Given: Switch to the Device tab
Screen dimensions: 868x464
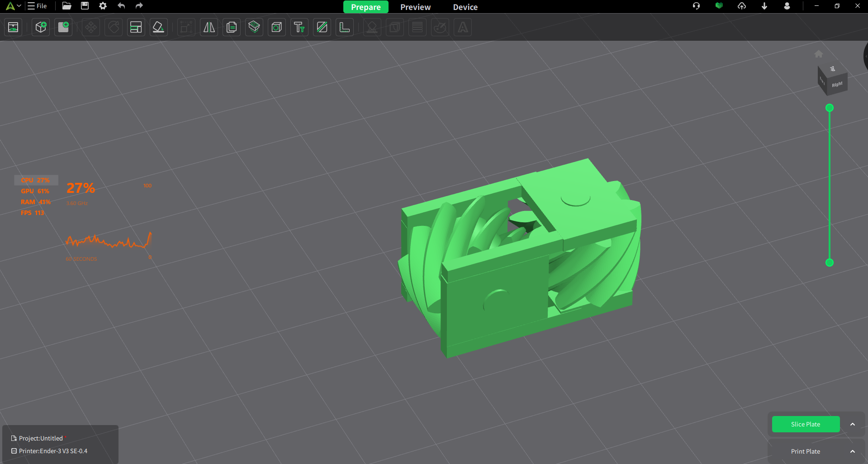Looking at the screenshot, I should click(x=465, y=7).
